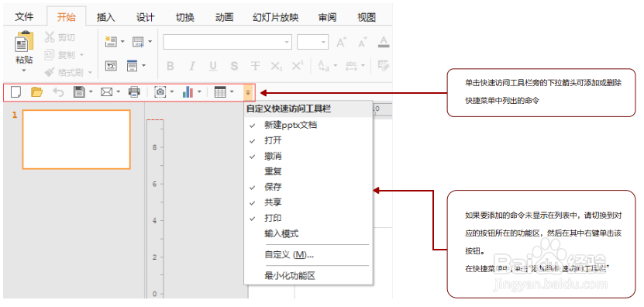644x307 pixels.
Task: Click new blank document icon in quick toolbar
Action: click(x=15, y=92)
